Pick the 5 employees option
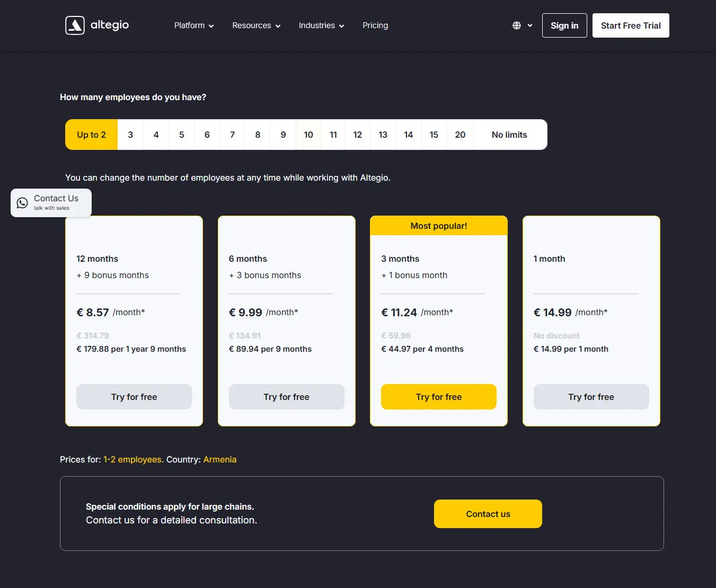The height and width of the screenshot is (588, 716). [x=181, y=135]
